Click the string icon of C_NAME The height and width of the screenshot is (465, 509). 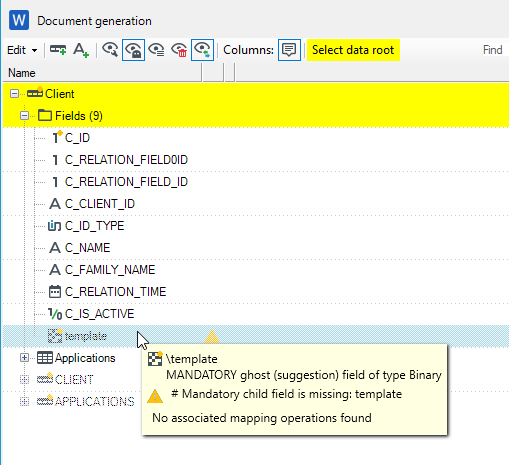click(x=55, y=248)
